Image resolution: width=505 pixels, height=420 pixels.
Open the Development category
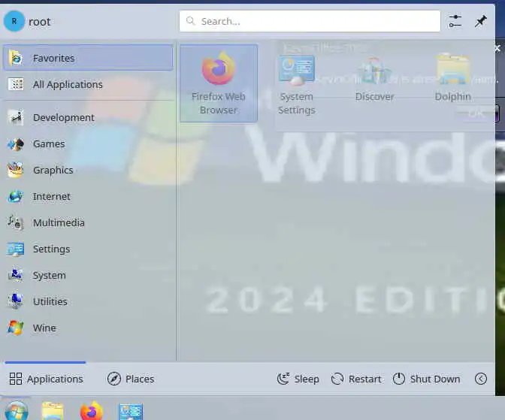pos(88,117)
